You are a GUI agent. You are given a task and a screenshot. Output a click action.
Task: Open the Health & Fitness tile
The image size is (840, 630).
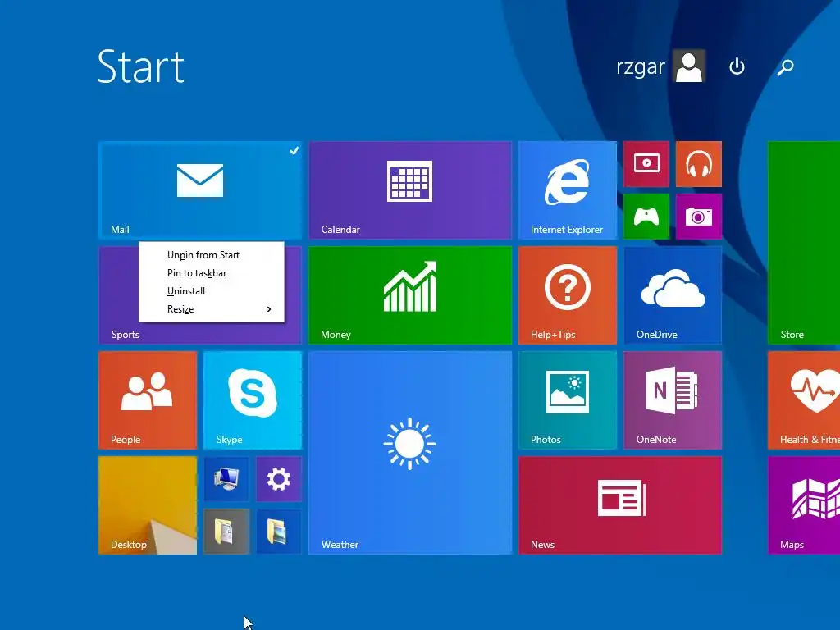click(804, 400)
